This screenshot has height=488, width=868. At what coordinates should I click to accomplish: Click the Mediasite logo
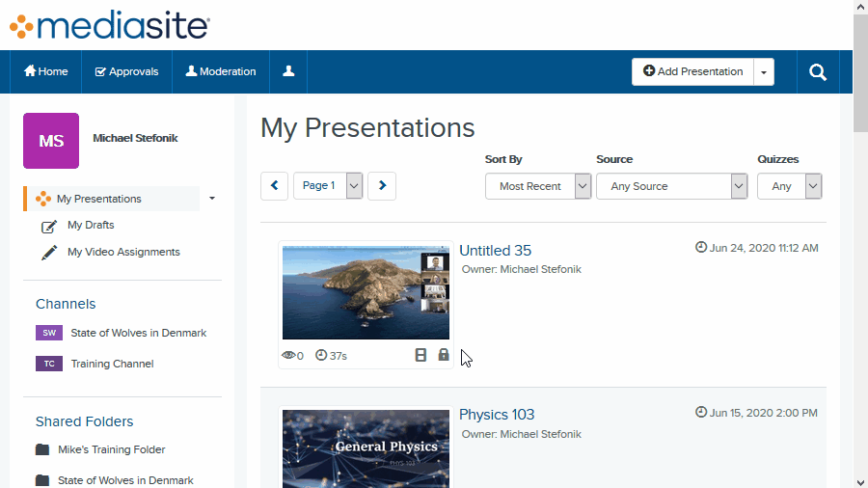click(110, 25)
